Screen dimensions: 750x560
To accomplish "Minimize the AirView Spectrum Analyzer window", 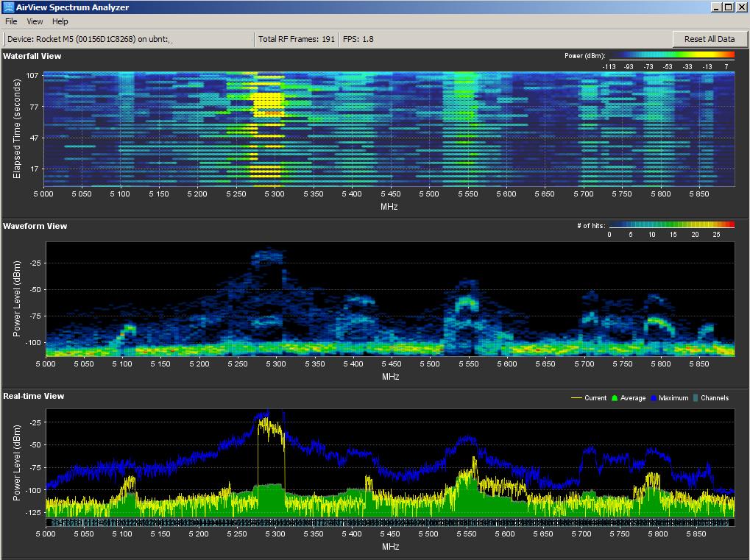I will coord(716,7).
